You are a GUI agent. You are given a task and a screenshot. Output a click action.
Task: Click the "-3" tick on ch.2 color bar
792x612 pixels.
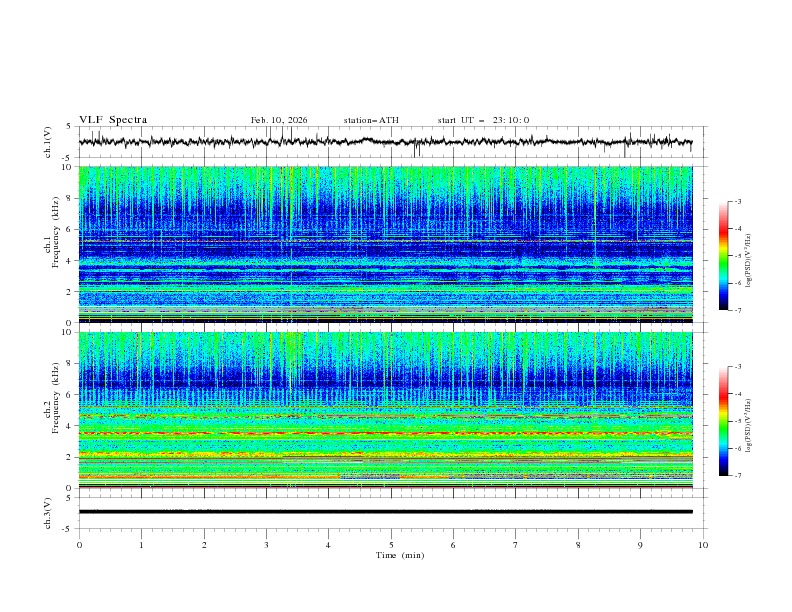pyautogui.click(x=738, y=367)
